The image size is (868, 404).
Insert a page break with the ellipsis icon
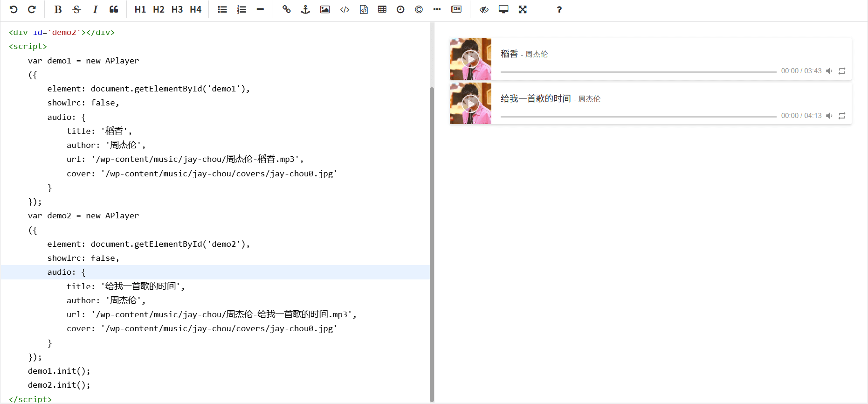(437, 9)
